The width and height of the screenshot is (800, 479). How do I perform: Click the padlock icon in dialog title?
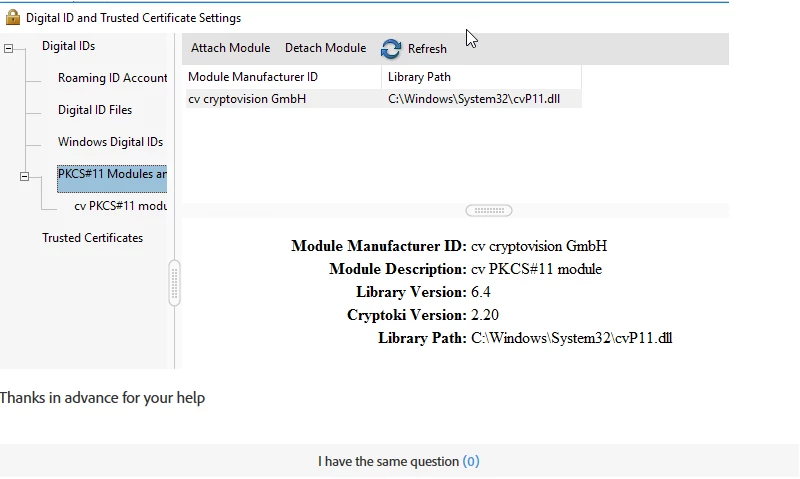pos(13,17)
